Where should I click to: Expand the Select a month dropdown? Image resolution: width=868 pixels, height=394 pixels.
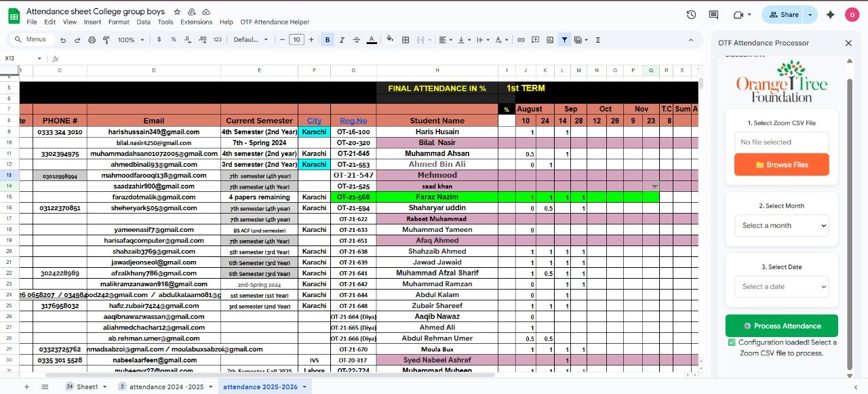pos(781,226)
